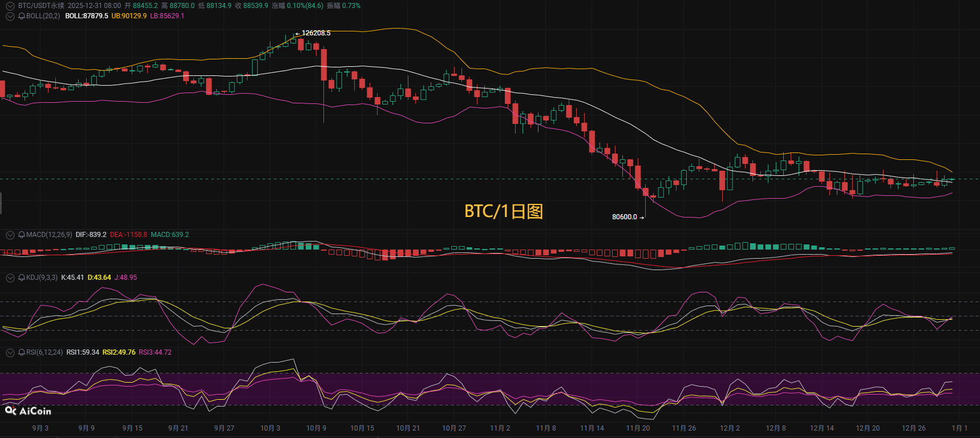Set an alert with the MACD bell icon
The height and width of the screenshot is (438, 980).
(22, 235)
